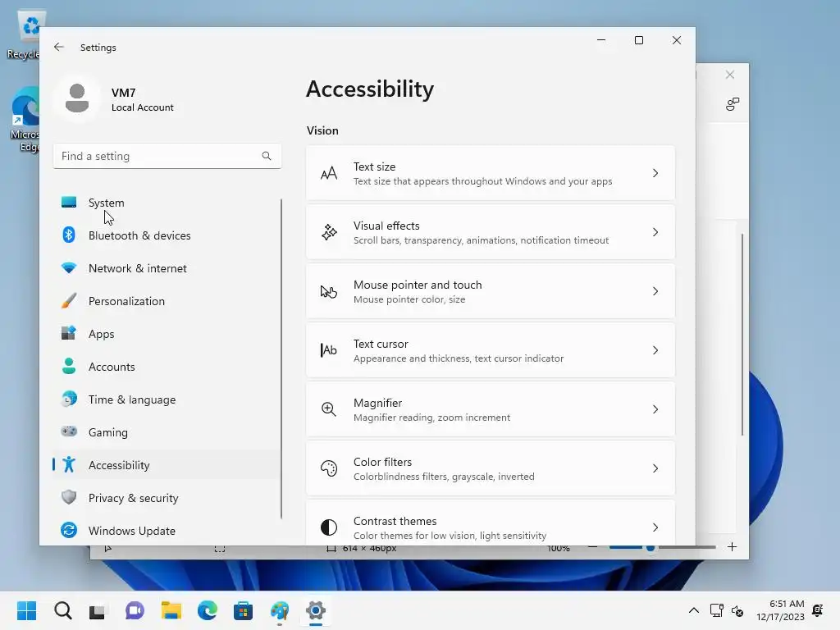Click zoom out minus in background window
This screenshot has width=840, height=630.
tap(592, 547)
